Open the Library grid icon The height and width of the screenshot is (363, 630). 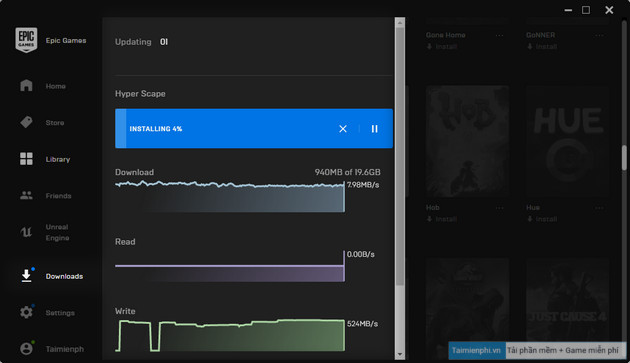coord(26,159)
